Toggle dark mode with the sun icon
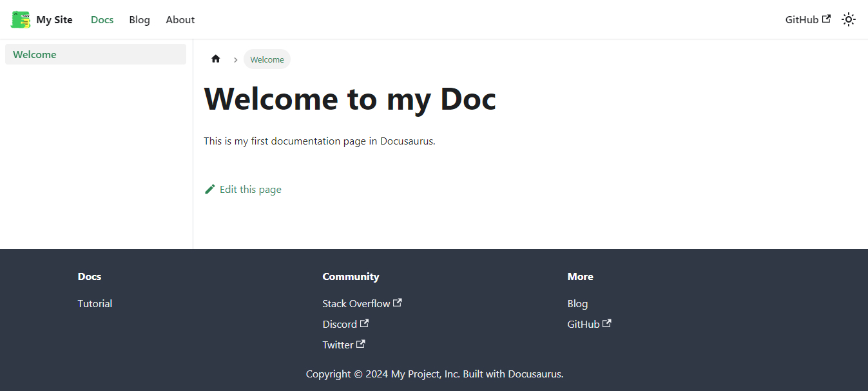Screen dimensions: 868x391 (848, 19)
